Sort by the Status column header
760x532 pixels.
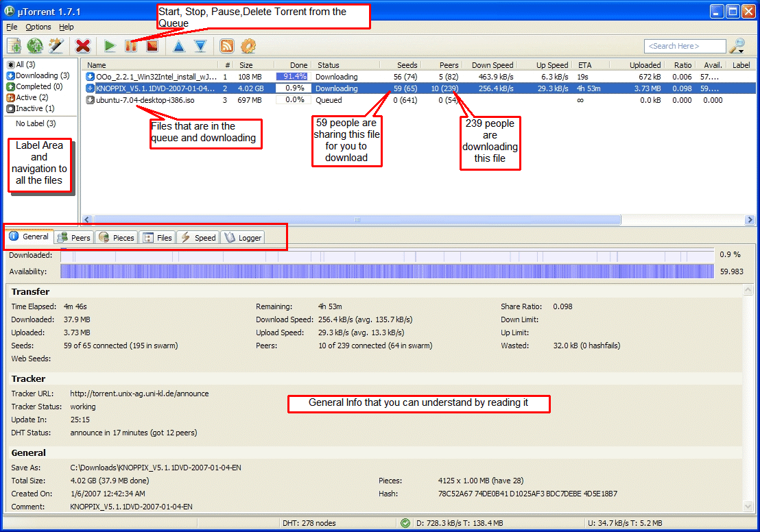346,65
